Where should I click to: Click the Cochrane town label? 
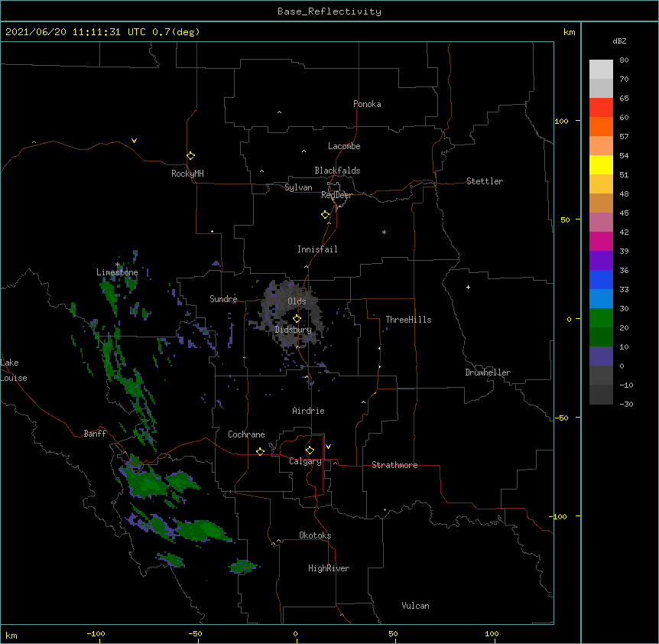pyautogui.click(x=246, y=434)
